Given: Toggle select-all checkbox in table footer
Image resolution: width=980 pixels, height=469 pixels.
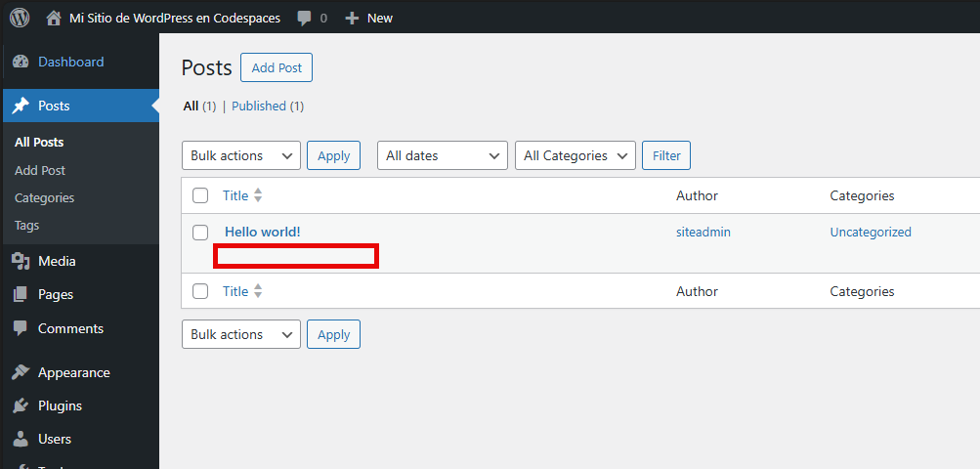Looking at the screenshot, I should point(200,291).
